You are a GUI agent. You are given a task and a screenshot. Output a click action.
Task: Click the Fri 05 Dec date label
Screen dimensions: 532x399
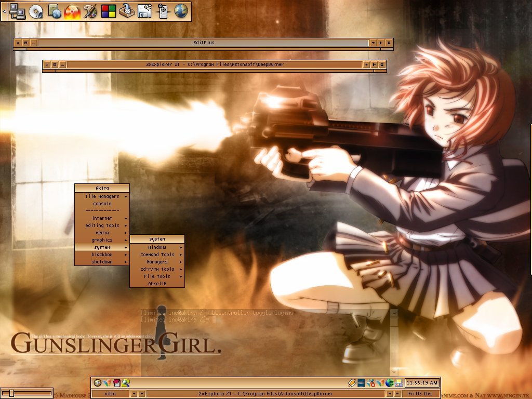[x=420, y=394]
